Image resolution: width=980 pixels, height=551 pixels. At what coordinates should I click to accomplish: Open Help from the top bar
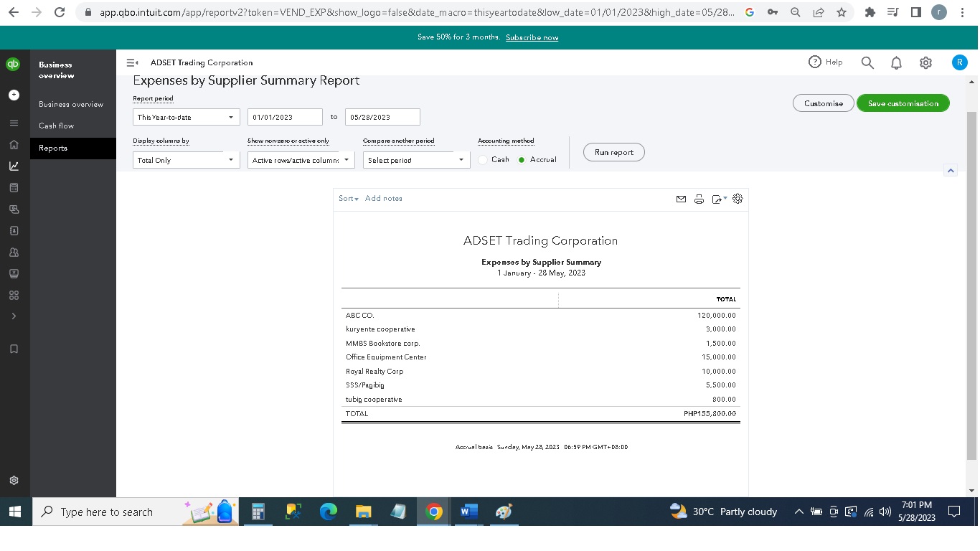click(826, 62)
